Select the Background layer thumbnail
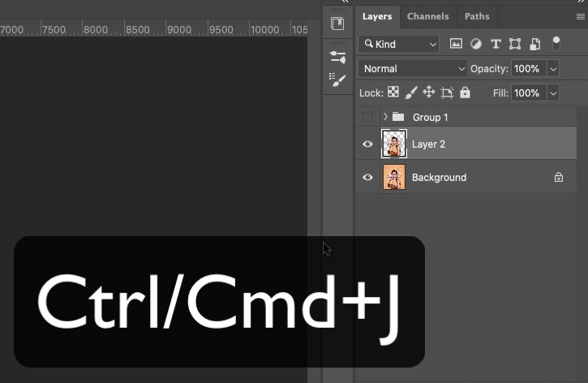This screenshot has height=383, width=588. tap(393, 177)
